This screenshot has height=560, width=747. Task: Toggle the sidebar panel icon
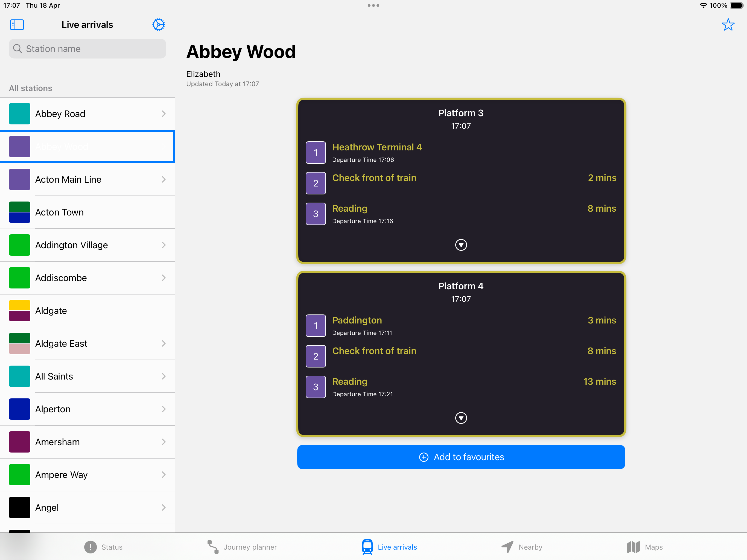(17, 25)
